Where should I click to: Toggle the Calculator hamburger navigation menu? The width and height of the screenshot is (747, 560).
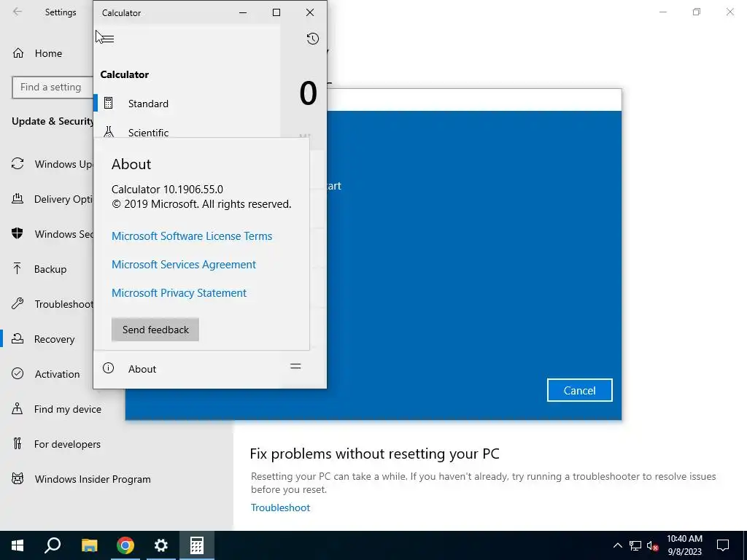click(107, 38)
